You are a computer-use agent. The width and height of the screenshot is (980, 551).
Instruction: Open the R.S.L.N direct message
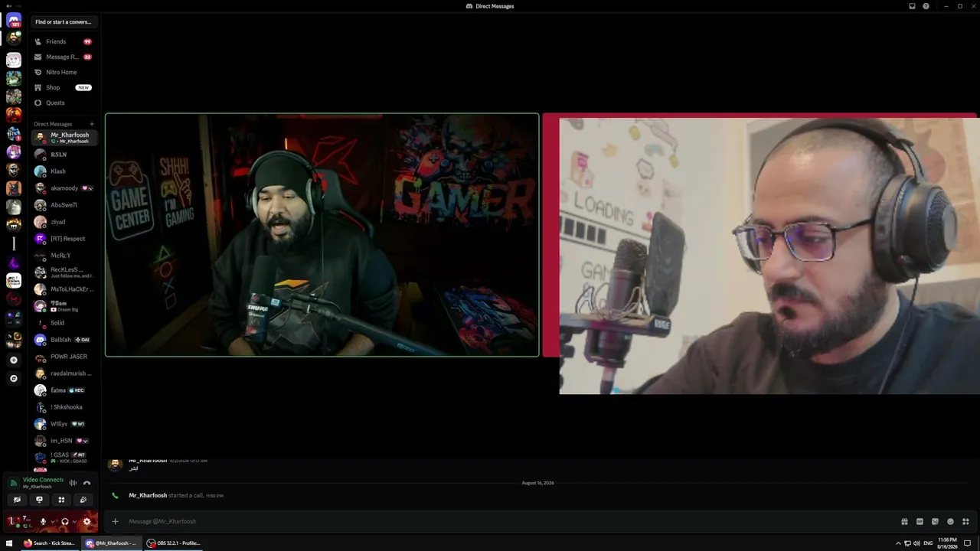click(x=64, y=155)
